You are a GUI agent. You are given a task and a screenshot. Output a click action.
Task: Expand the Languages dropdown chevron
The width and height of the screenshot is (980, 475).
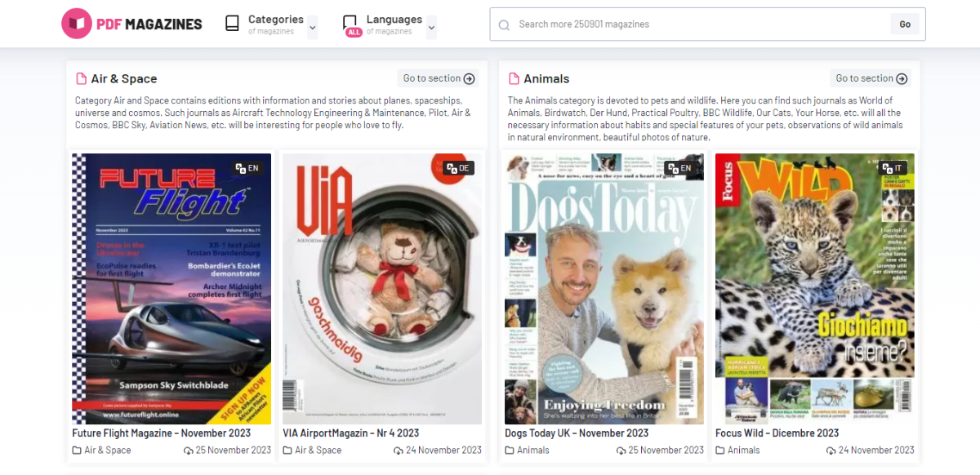pos(431,28)
